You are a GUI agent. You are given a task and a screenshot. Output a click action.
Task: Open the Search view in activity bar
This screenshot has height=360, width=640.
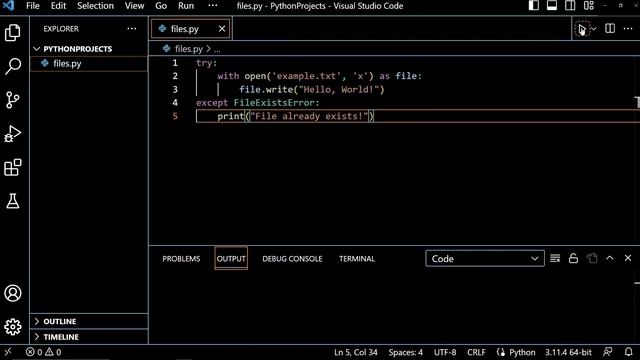13,66
